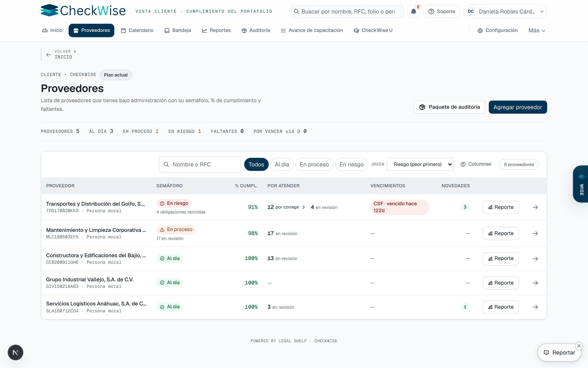Select the Proveedores tab
This screenshot has width=588, height=368.
pyautogui.click(x=91, y=30)
